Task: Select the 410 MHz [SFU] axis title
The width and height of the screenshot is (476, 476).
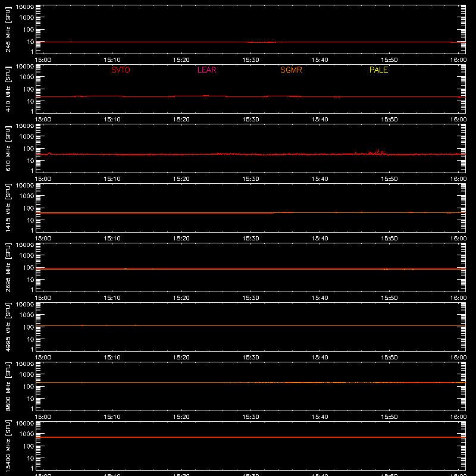Action: [8, 89]
